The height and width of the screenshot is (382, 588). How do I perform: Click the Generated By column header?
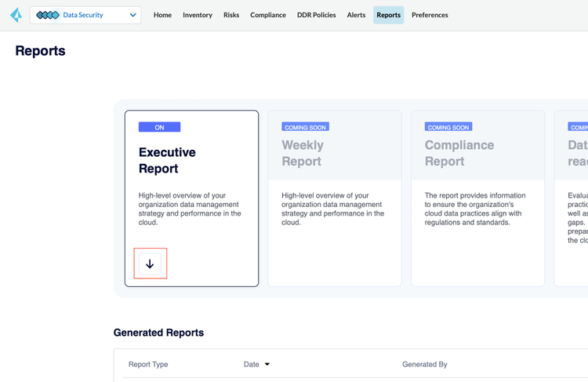tap(424, 364)
